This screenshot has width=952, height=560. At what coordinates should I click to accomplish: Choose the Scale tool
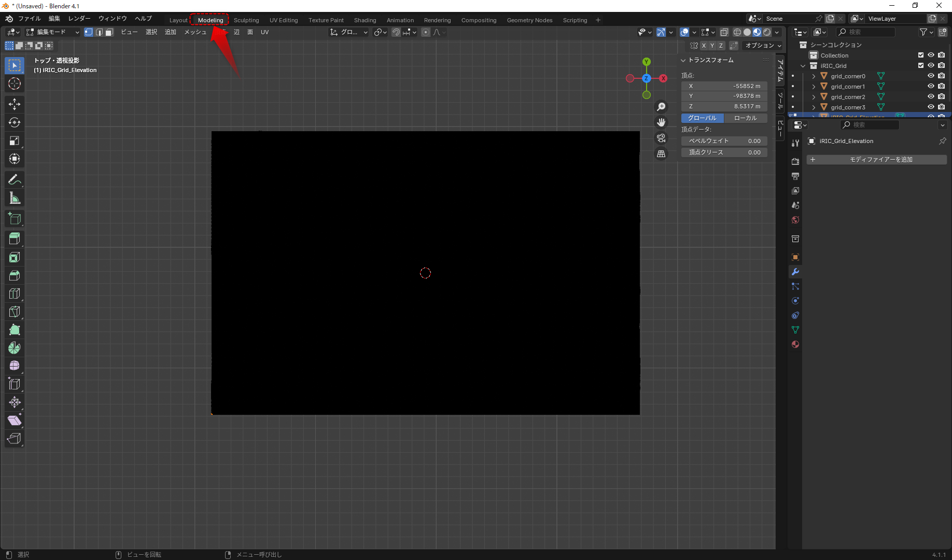pyautogui.click(x=15, y=141)
